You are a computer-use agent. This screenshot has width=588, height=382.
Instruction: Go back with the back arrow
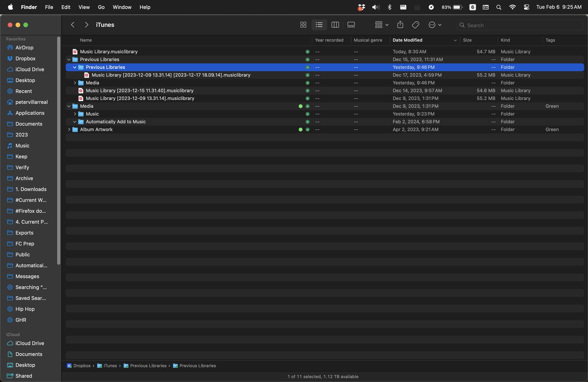point(73,25)
